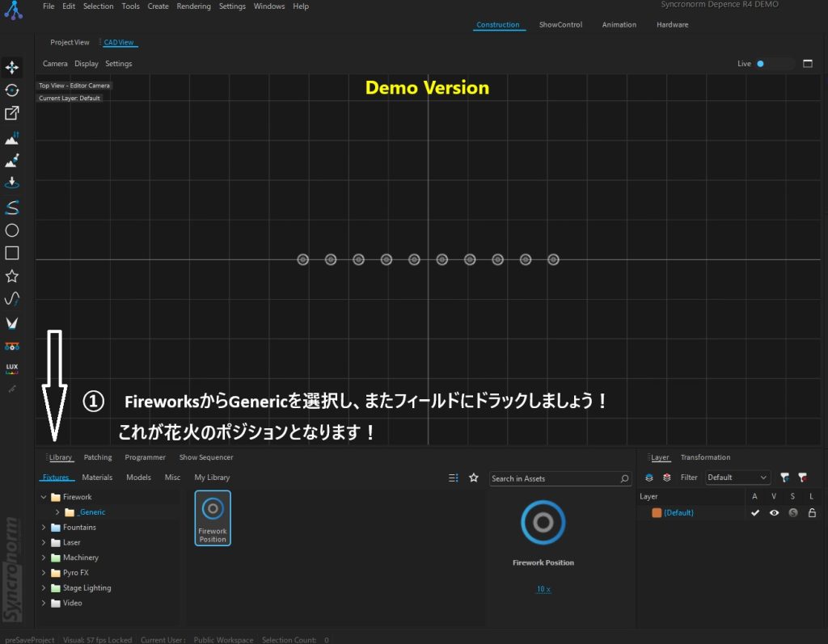
Task: Select the (Default) layer name
Action: pos(678,512)
